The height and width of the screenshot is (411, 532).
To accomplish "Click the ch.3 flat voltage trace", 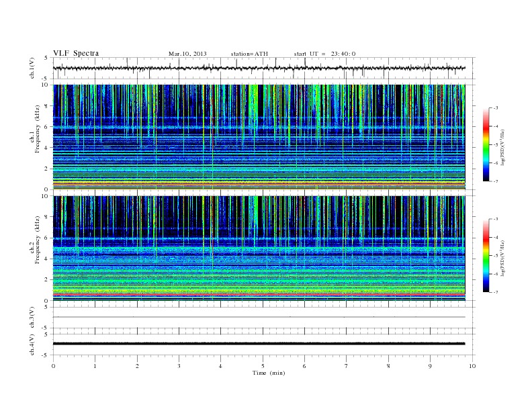I will pyautogui.click(x=259, y=317).
